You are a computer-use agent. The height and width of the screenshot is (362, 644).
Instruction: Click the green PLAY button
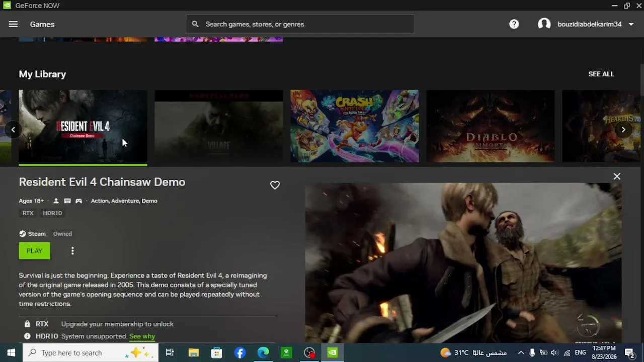34,251
